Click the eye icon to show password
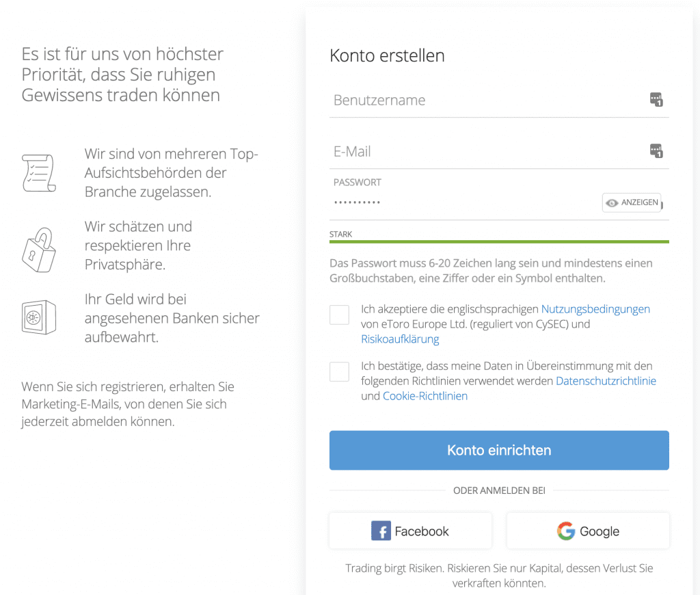 point(612,203)
